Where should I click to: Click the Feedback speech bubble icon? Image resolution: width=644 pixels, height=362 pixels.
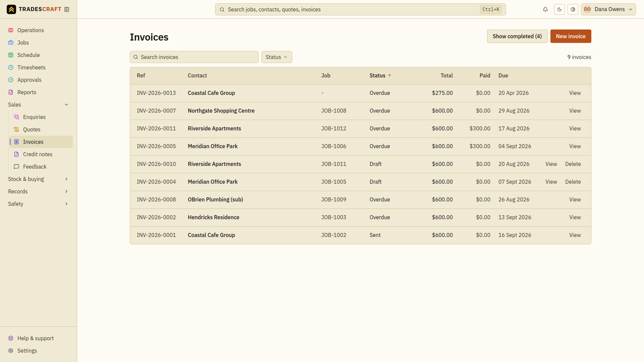16,167
